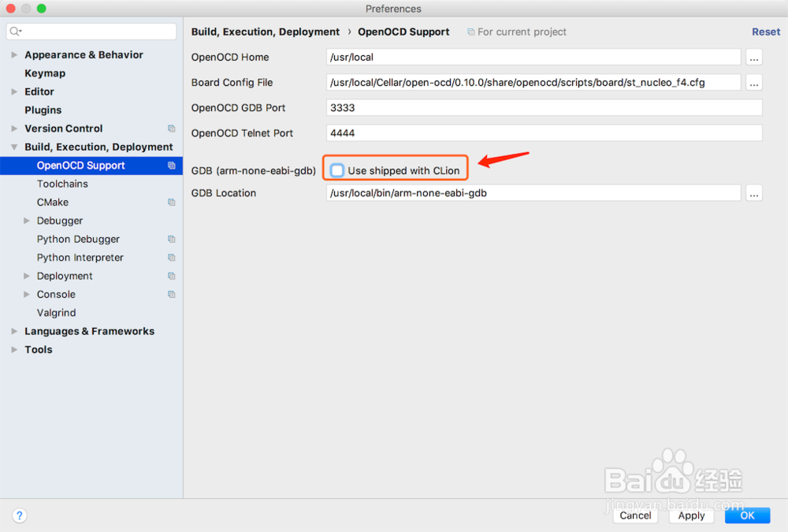Open help via question mark icon
The image size is (788, 532).
tap(19, 515)
